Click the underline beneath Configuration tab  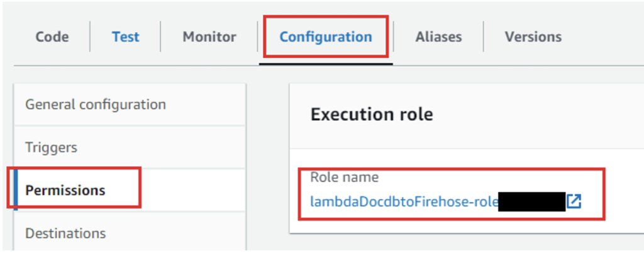tap(326, 63)
